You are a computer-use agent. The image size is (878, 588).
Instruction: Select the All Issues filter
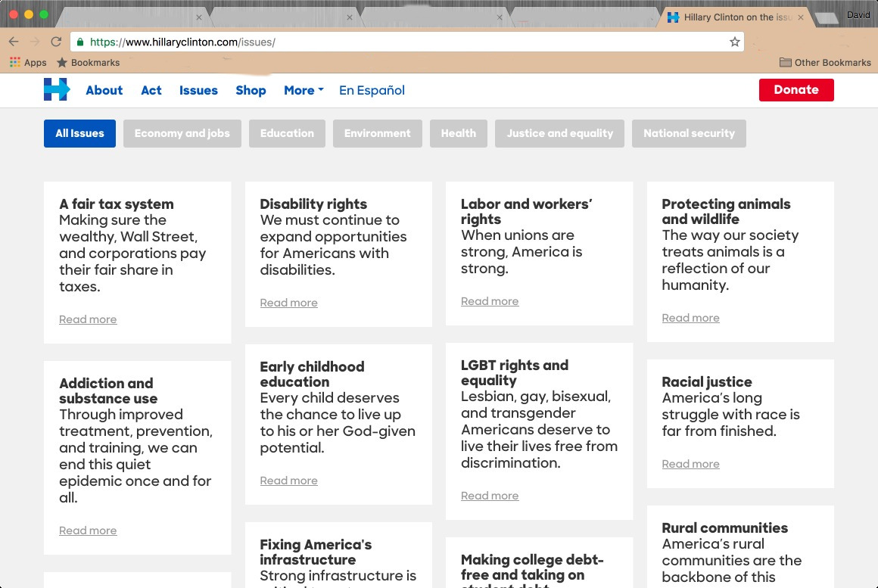click(79, 133)
